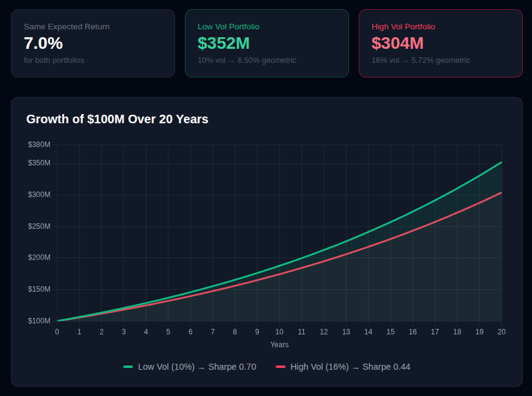Click the lines' starting point at year 0

pos(57,320)
